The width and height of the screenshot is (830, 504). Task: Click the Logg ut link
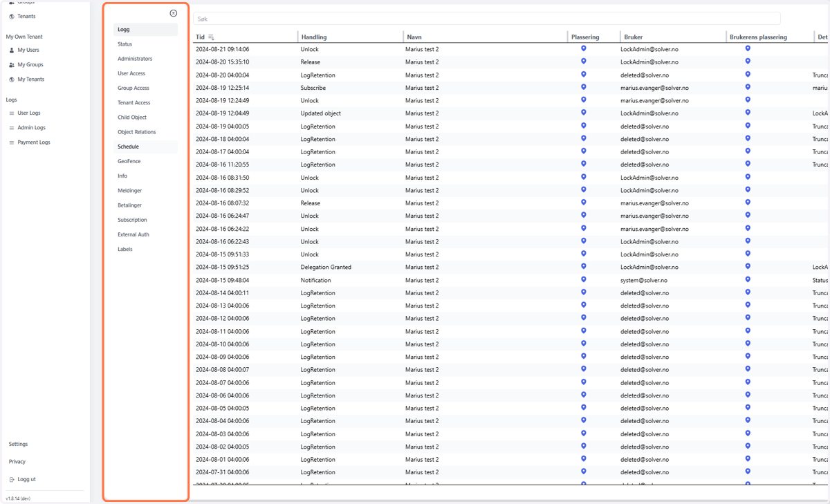[26, 479]
